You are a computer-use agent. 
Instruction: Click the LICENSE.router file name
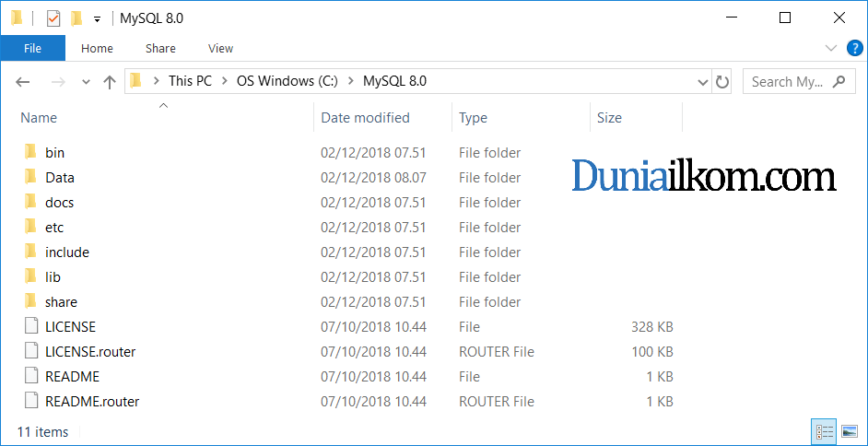coord(90,352)
